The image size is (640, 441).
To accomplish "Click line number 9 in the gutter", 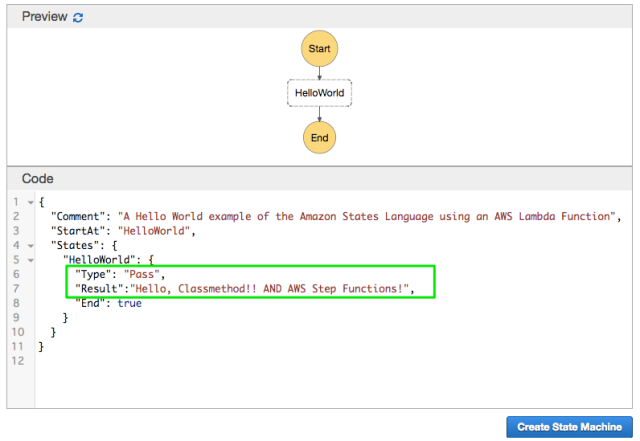I will 16,318.
